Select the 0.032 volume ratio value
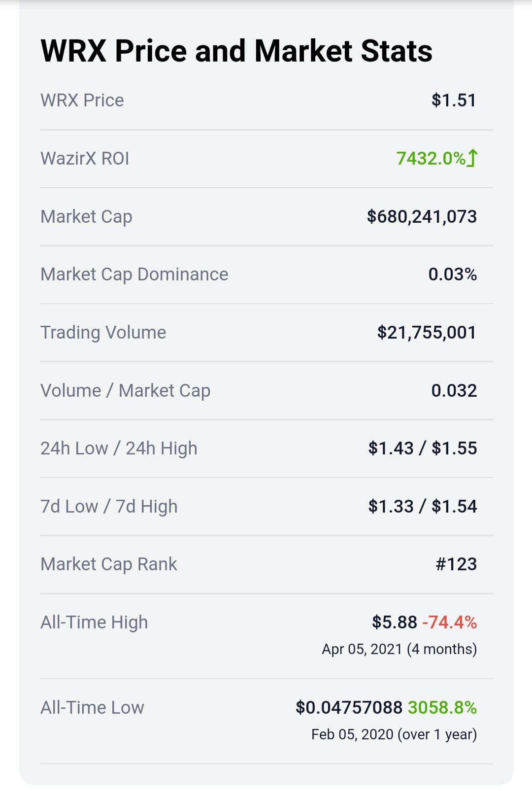The width and height of the screenshot is (532, 791). (x=454, y=391)
